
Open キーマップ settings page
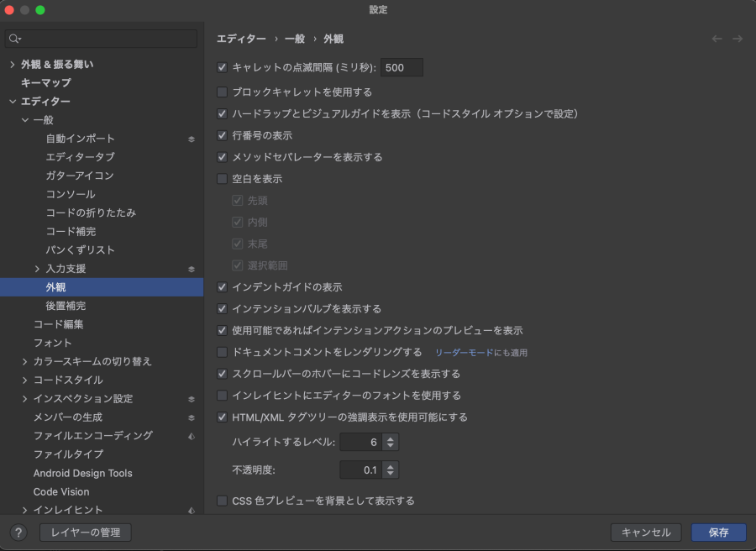pyautogui.click(x=46, y=83)
